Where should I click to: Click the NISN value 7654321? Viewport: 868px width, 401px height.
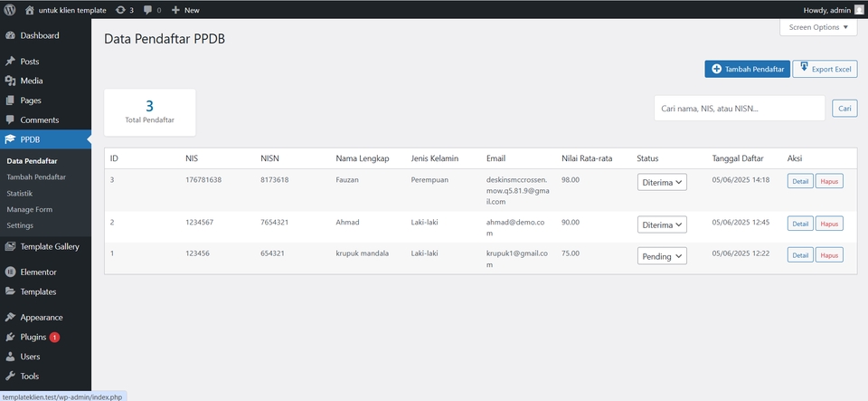coord(275,222)
